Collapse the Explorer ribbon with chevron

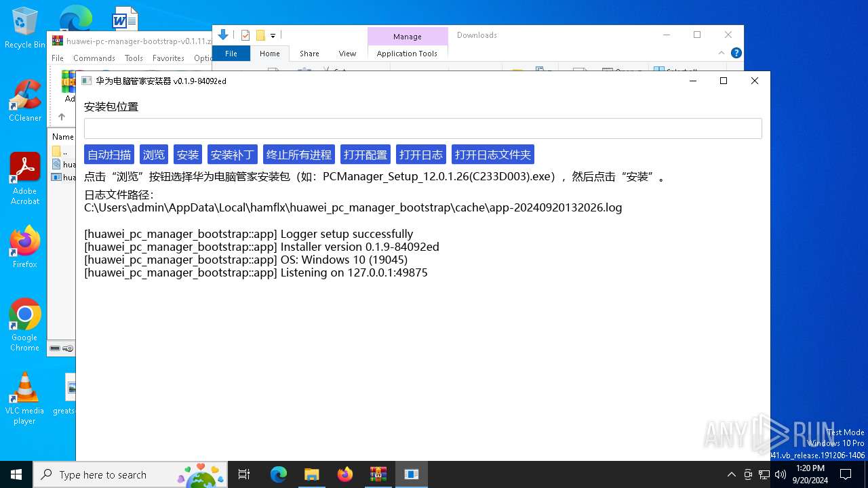pos(722,53)
